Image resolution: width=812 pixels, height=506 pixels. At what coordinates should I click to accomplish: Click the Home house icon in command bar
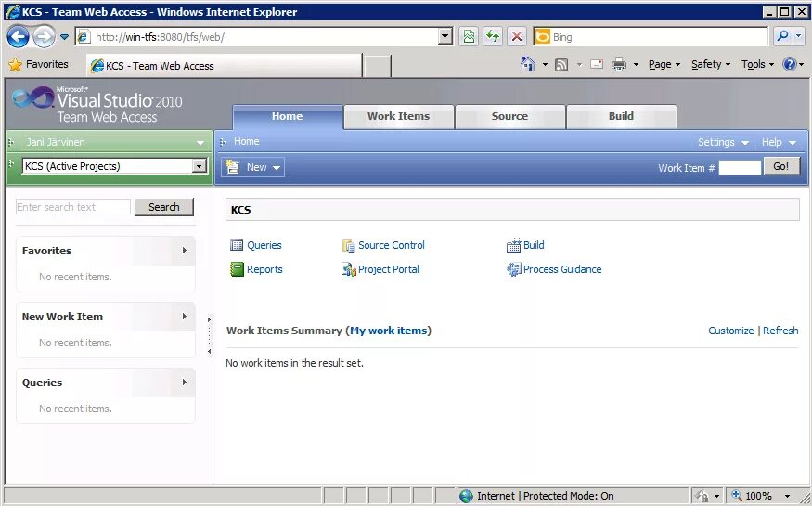click(528, 64)
